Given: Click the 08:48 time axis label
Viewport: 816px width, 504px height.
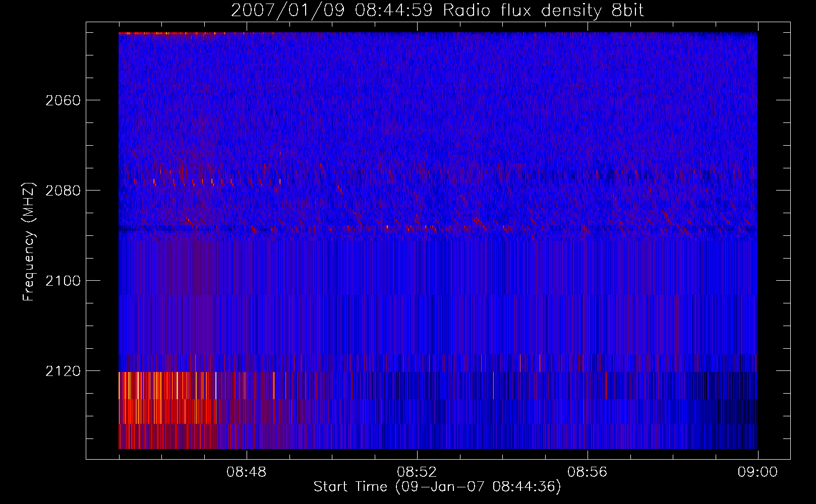Looking at the screenshot, I should [x=247, y=472].
